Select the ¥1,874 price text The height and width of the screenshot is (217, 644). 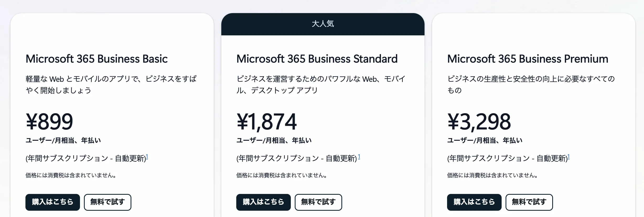(266, 121)
